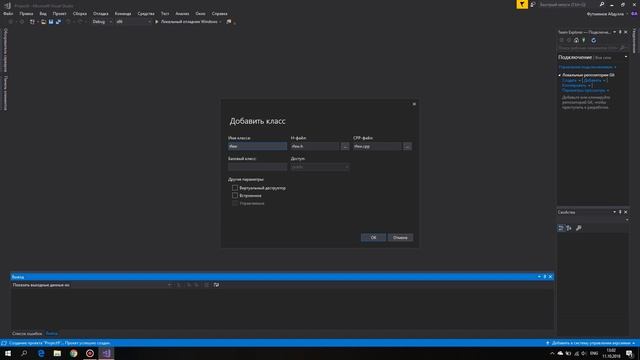Open Microsoft Edge from the taskbar
This screenshot has width=640, height=360.
click(x=41, y=353)
